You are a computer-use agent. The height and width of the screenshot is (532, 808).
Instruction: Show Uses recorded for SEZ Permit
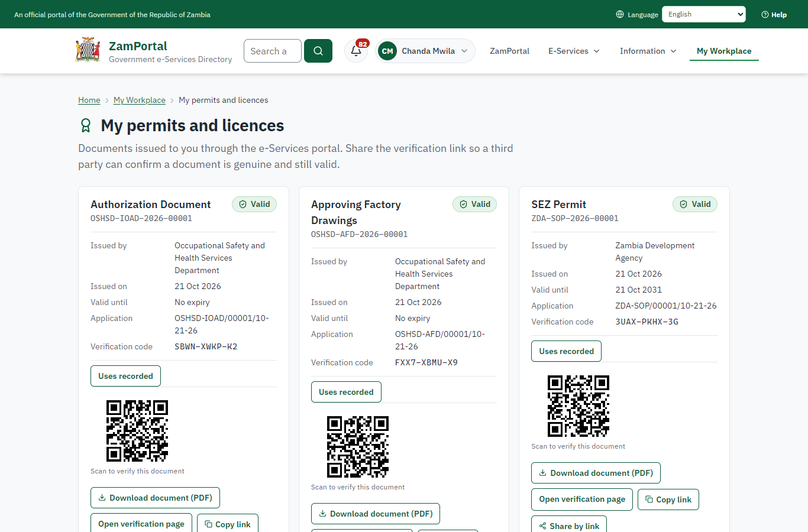pos(567,351)
